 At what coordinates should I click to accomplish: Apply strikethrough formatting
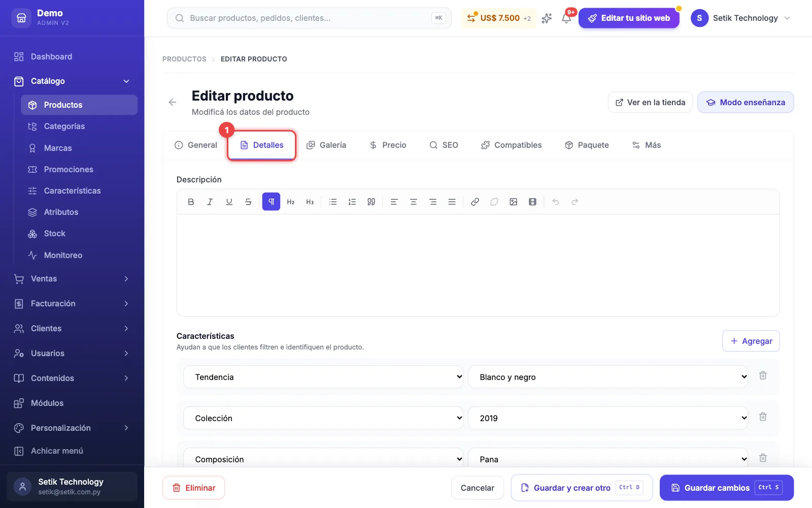(x=248, y=202)
